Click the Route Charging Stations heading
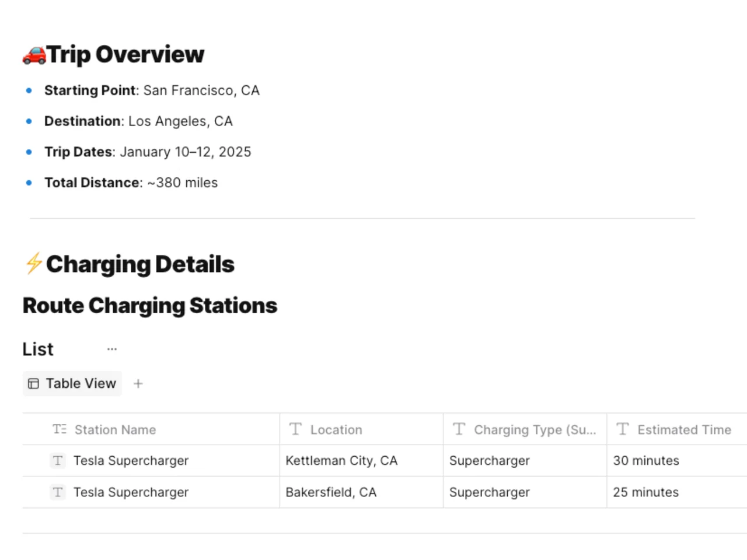 click(x=150, y=306)
